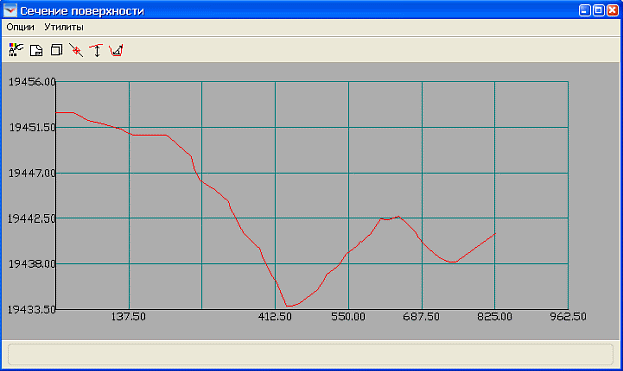Click the application icon in title bar
623x371 pixels.
pyautogui.click(x=10, y=10)
